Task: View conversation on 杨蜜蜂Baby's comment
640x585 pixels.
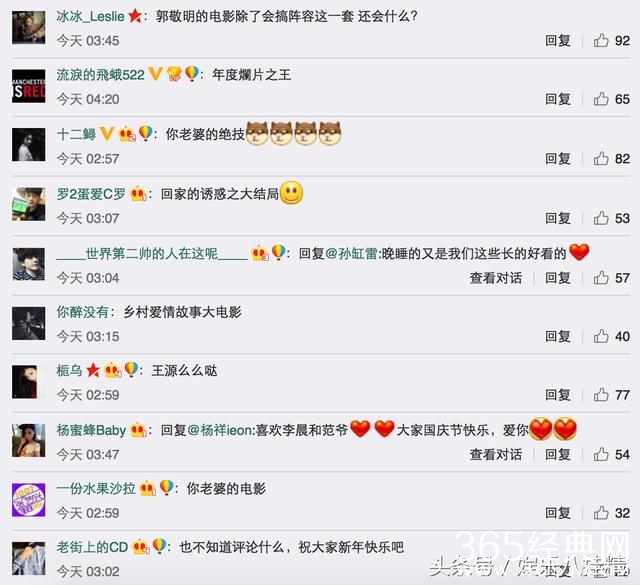Action: [496, 454]
